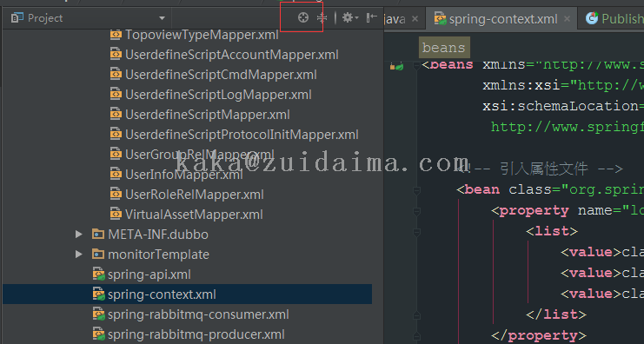Switch to the Publish editor tab
Screen dimensions: 644x344
pyautogui.click(x=612, y=19)
